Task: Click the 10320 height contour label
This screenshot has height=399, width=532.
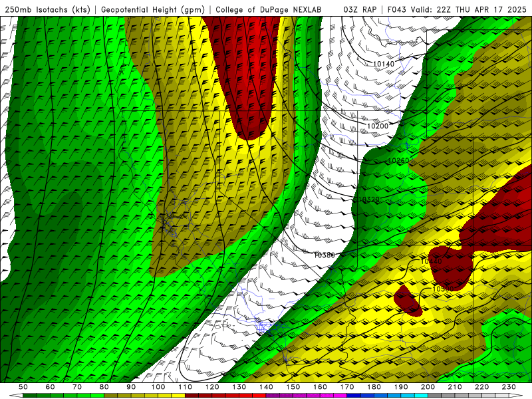Action: coord(369,199)
